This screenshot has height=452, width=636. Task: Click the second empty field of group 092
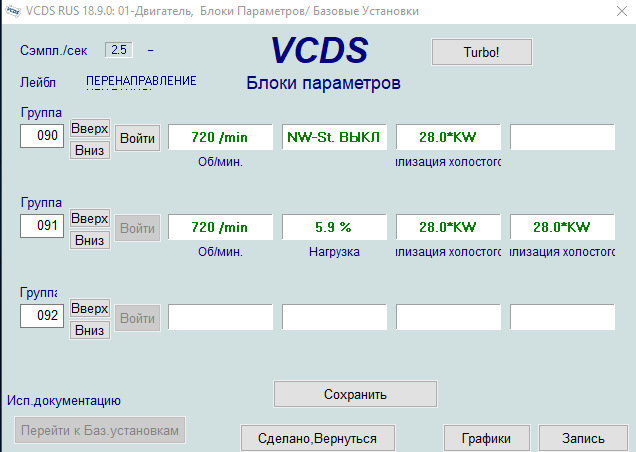coord(334,317)
